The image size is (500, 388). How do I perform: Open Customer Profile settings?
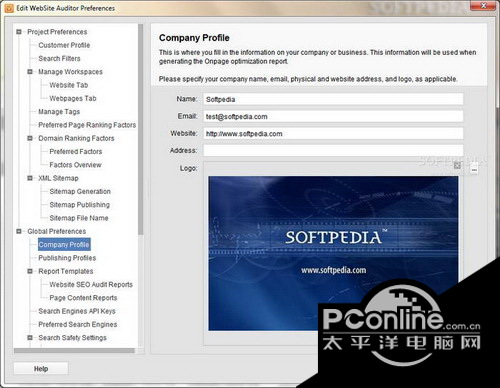(x=64, y=45)
